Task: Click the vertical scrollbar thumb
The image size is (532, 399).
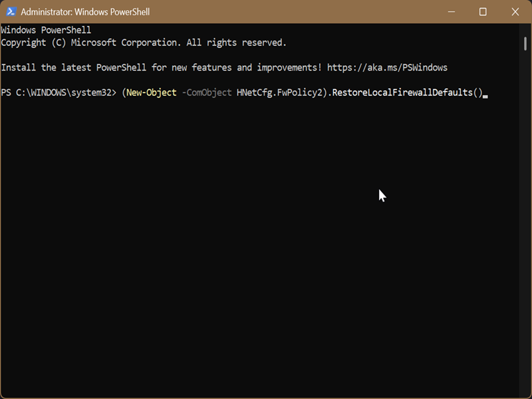Action: tap(525, 44)
